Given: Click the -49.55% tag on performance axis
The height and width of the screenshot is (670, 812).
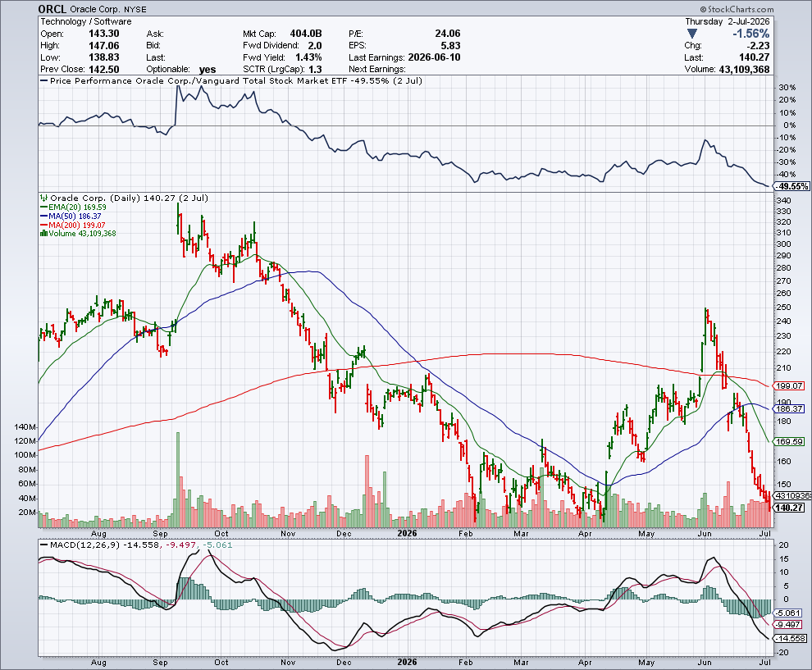Looking at the screenshot, I should click(x=791, y=186).
